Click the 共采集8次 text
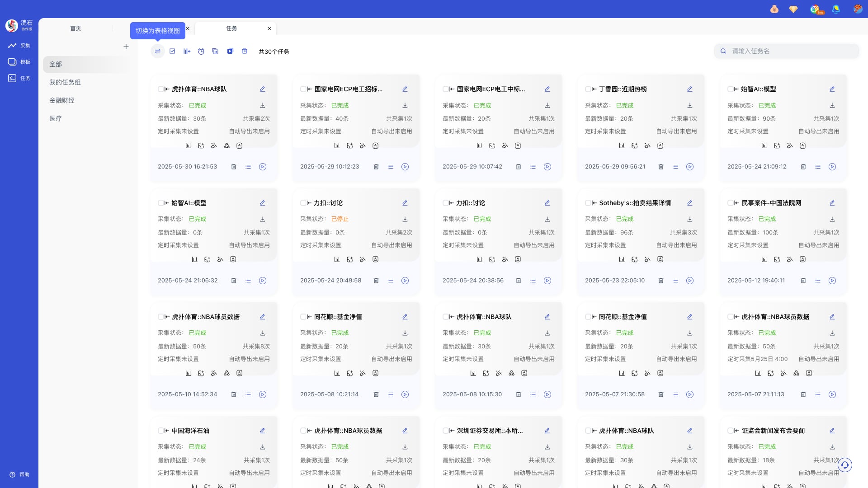Image resolution: width=868 pixels, height=488 pixels. (256, 347)
